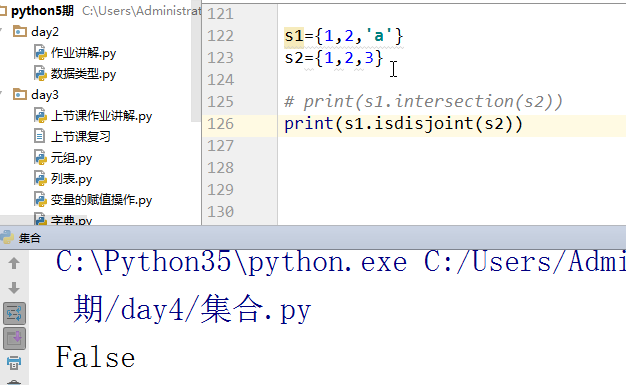Click Python file icon beside 列表.py
626x385 pixels.
click(x=40, y=179)
